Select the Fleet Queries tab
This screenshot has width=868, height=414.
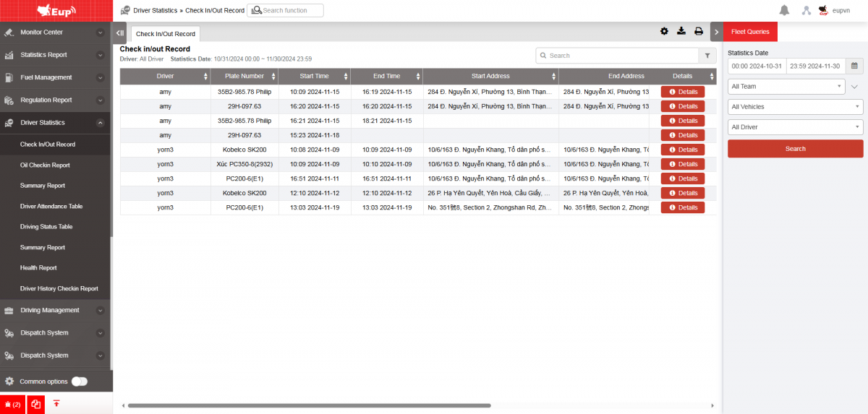750,32
